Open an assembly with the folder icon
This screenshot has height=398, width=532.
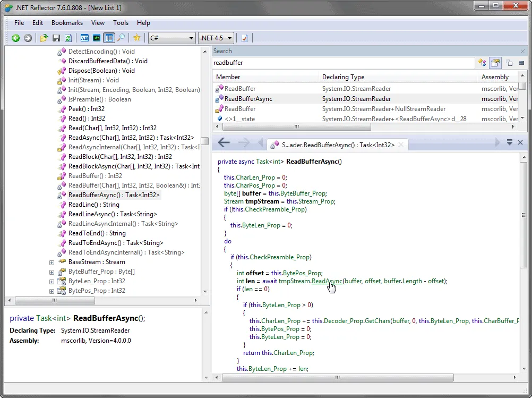tap(44, 38)
